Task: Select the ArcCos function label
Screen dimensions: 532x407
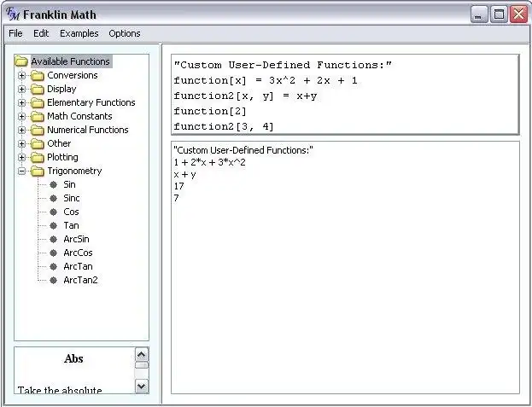Action: coord(78,253)
